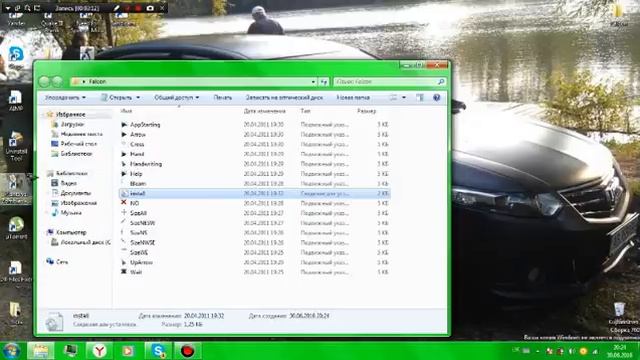Open the Упорядочить menu
This screenshot has width=640, height=360.
pyautogui.click(x=65, y=98)
